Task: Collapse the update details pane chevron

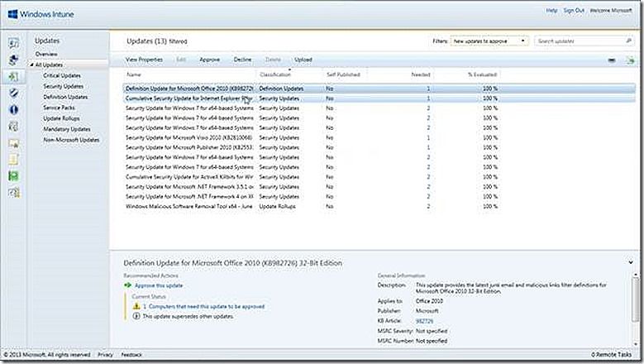Action: click(631, 262)
